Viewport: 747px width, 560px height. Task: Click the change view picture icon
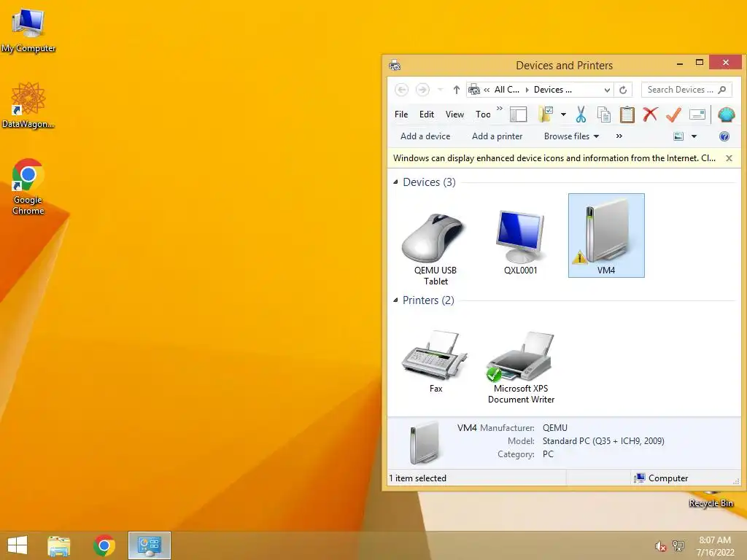pyautogui.click(x=678, y=136)
